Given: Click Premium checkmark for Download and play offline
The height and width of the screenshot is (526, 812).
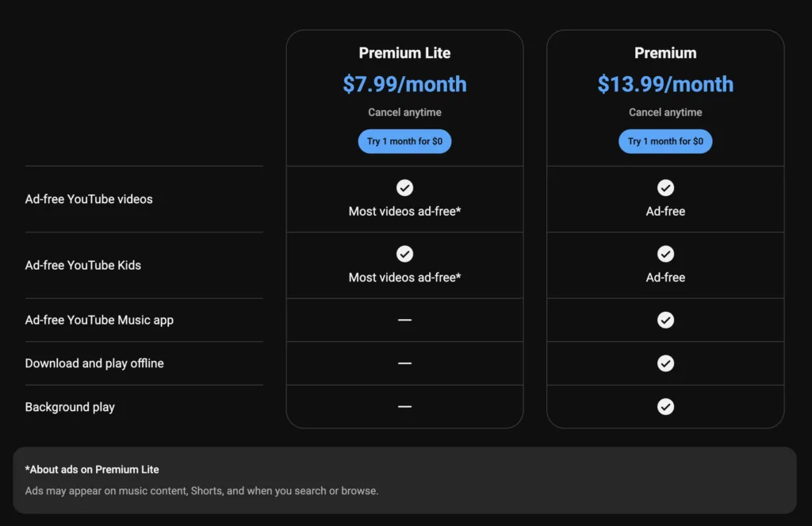Looking at the screenshot, I should click(665, 363).
